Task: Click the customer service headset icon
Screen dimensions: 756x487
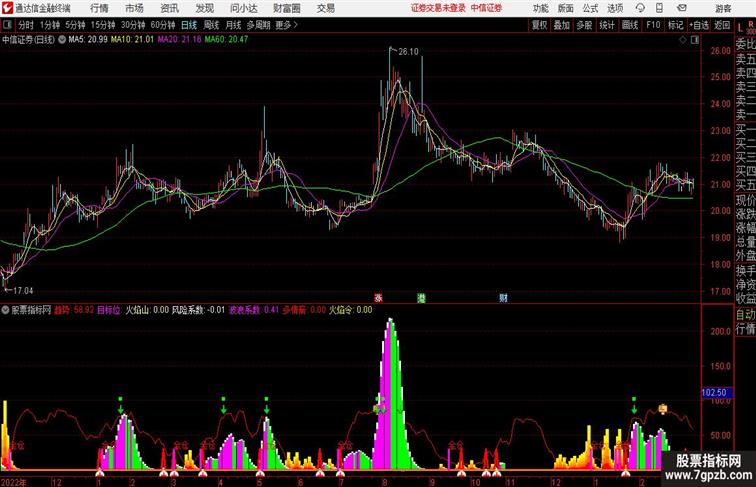Action: coord(640,8)
